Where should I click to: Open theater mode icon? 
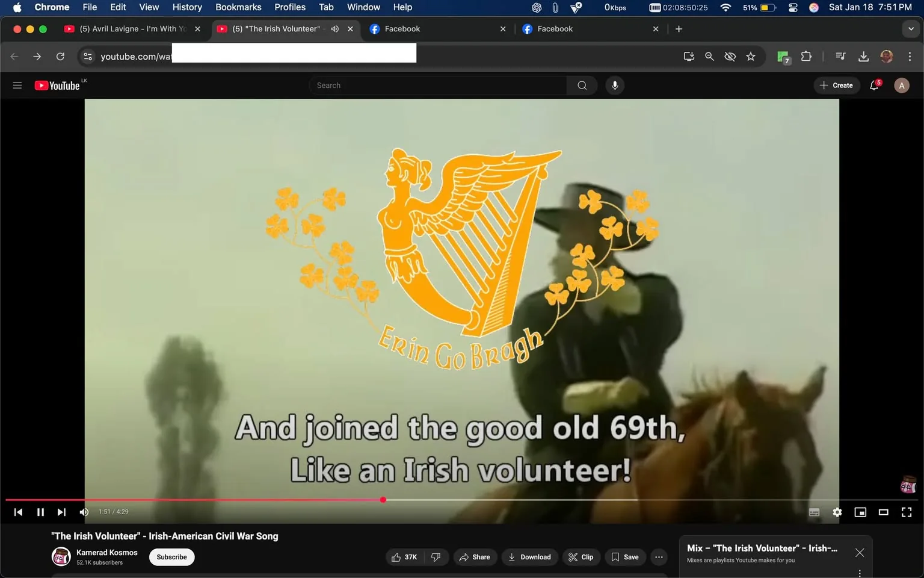883,512
